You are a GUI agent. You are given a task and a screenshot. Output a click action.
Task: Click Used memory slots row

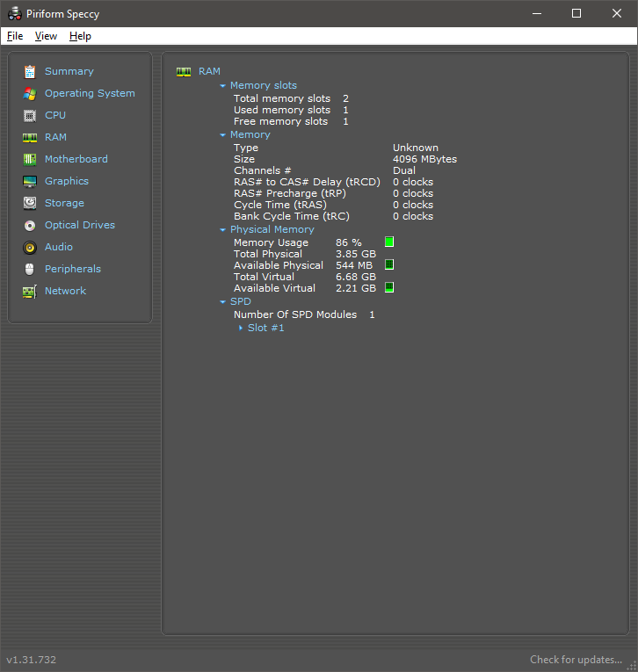[291, 110]
